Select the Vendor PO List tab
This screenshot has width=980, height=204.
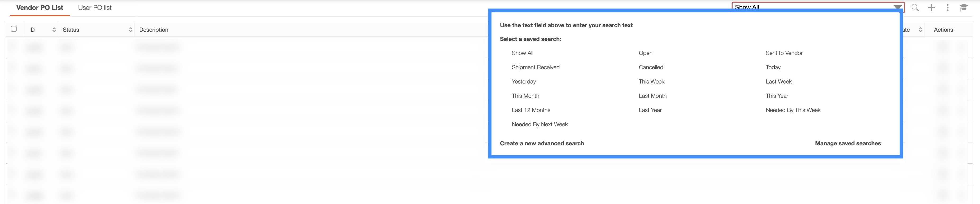(40, 8)
